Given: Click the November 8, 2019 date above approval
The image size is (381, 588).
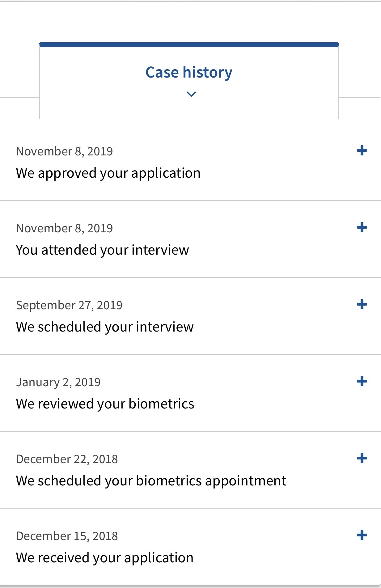Looking at the screenshot, I should pyautogui.click(x=64, y=151).
